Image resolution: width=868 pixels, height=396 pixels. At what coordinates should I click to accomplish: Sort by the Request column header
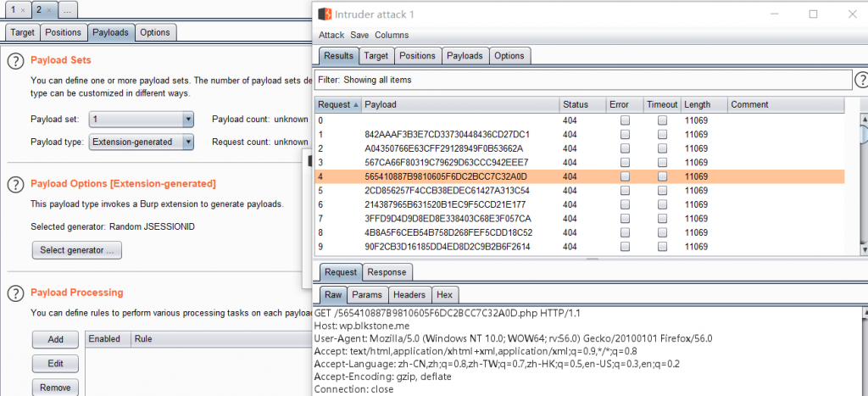338,104
